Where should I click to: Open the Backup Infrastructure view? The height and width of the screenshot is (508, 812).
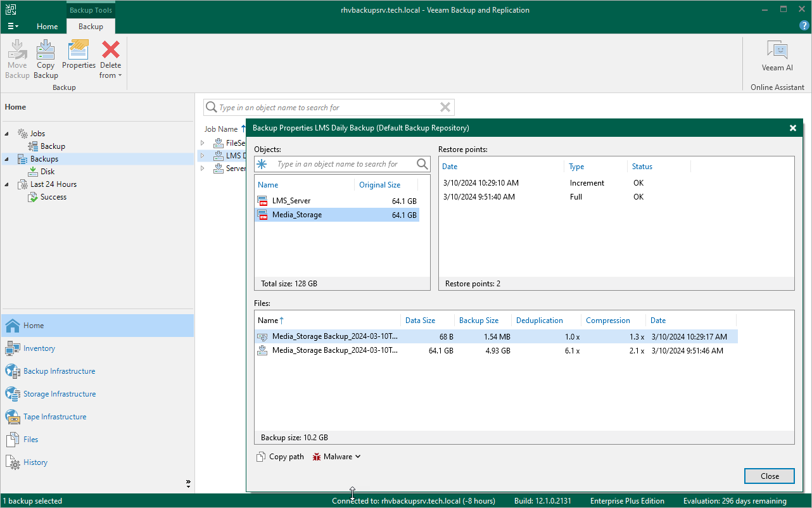pyautogui.click(x=59, y=371)
